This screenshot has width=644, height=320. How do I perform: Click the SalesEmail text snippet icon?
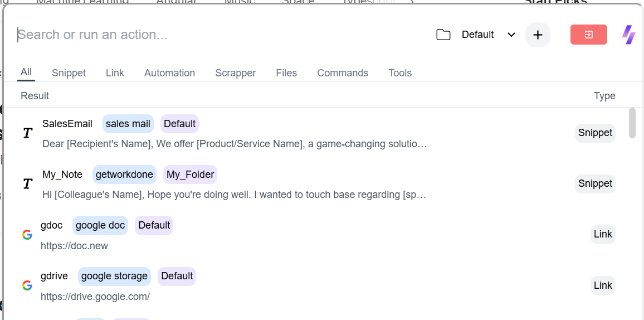(27, 133)
